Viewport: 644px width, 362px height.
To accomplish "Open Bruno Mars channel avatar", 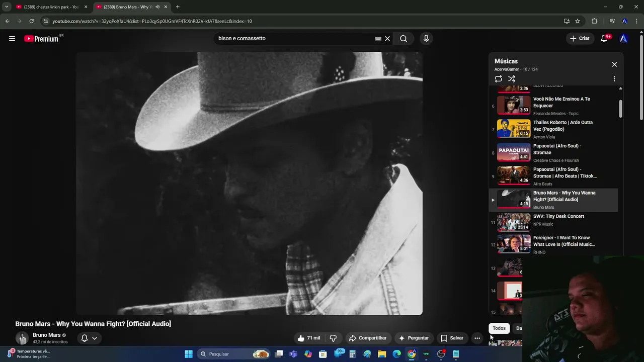I will point(22,338).
